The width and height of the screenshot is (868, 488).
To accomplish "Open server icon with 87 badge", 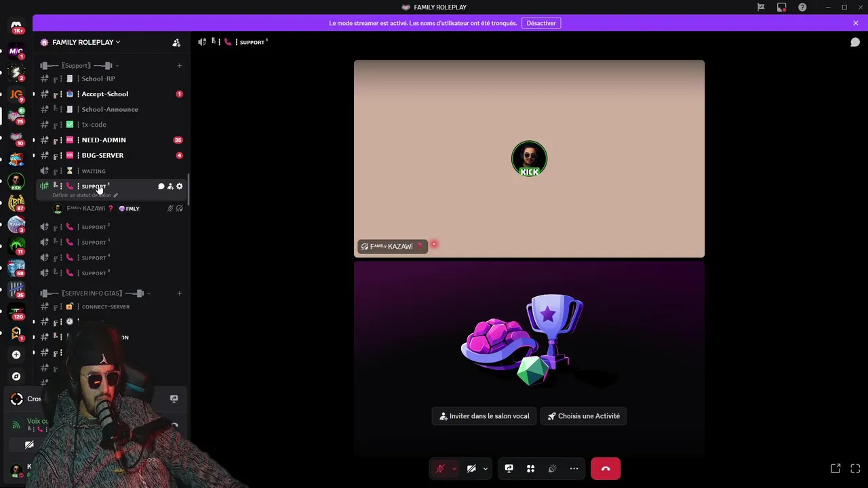I will 16,203.
